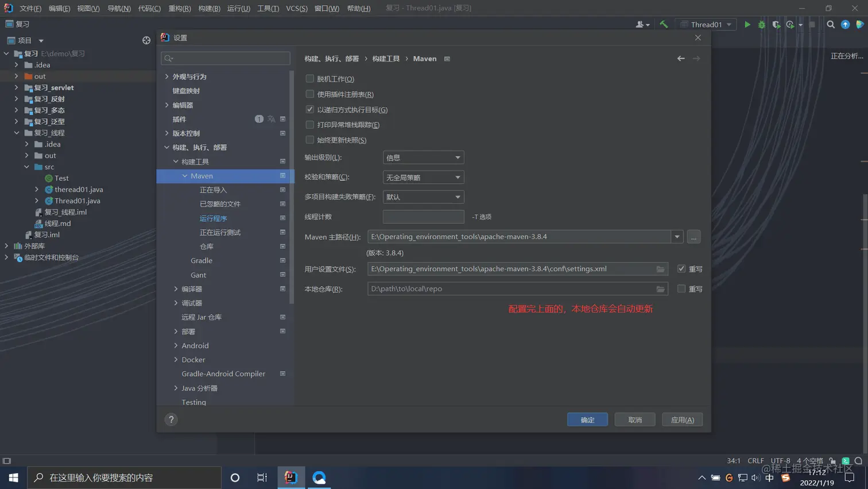Open the blue browser app in taskbar
The width and height of the screenshot is (868, 489).
(x=319, y=477)
